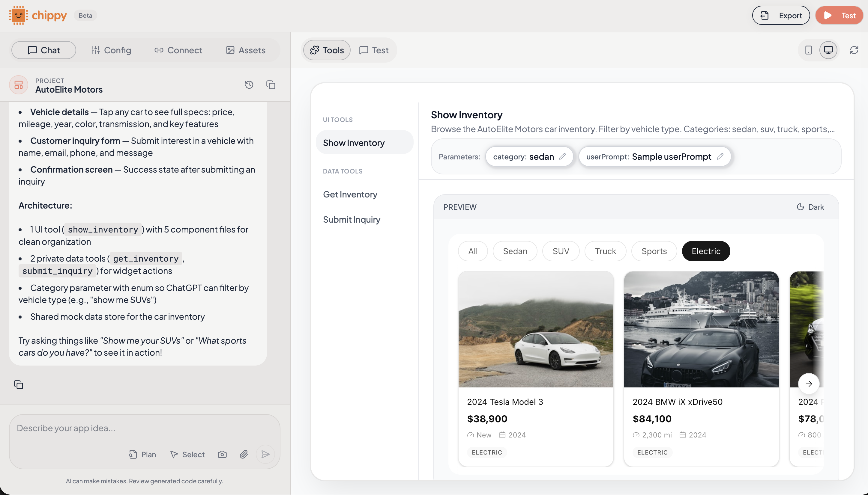The width and height of the screenshot is (868, 495).
Task: Select the Sedan category filter
Action: 515,251
